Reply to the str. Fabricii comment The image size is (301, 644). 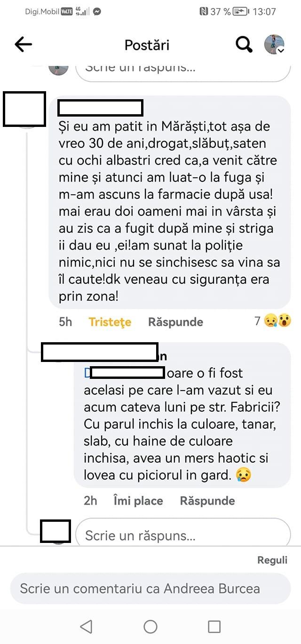(207, 501)
